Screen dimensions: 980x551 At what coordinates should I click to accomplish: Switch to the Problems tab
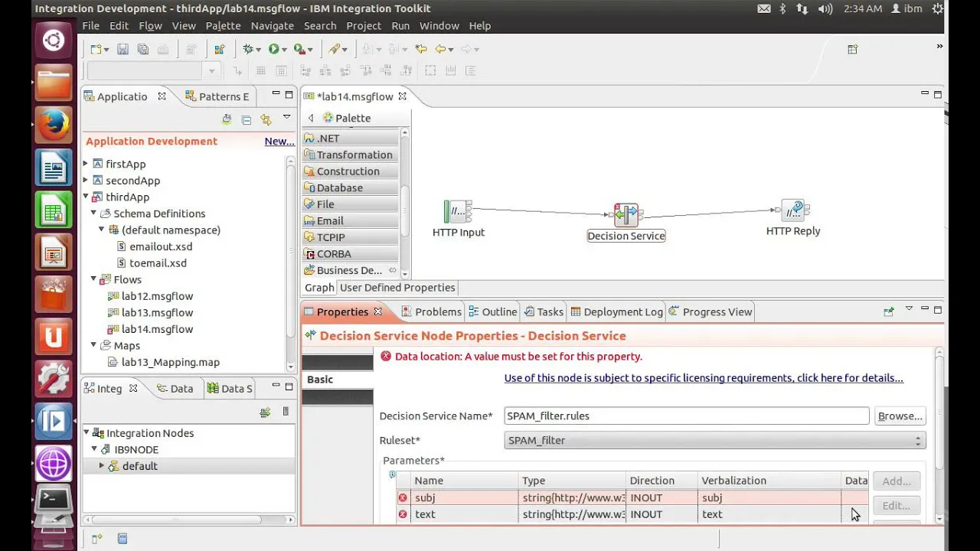432,311
